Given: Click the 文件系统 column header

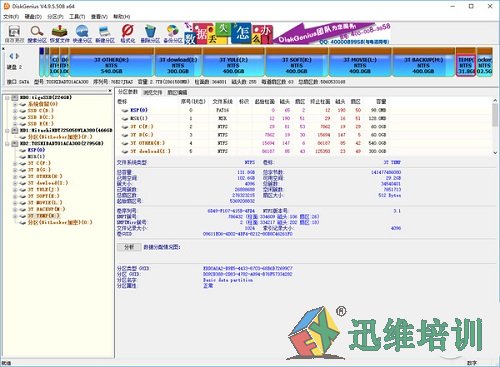Looking at the screenshot, I should click(x=222, y=101).
